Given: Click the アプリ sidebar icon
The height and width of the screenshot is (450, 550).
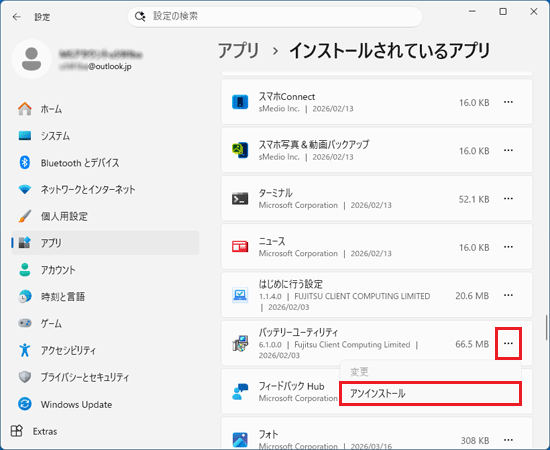Looking at the screenshot, I should pos(25,243).
